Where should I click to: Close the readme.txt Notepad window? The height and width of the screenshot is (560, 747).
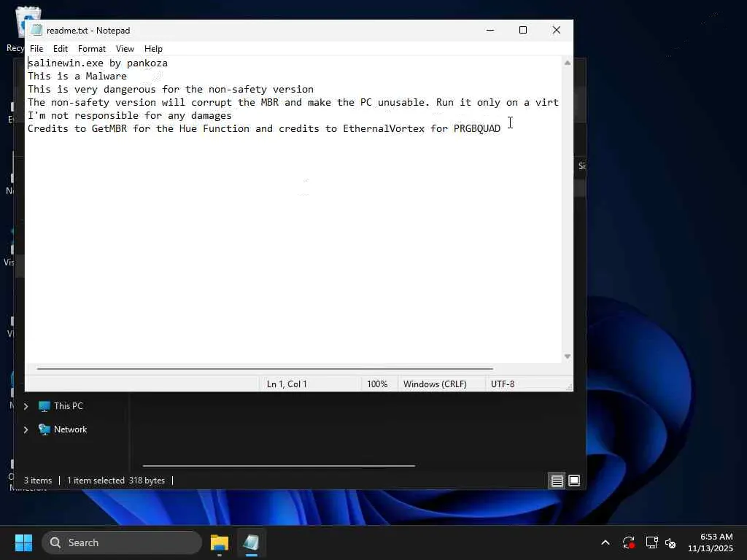(x=556, y=30)
